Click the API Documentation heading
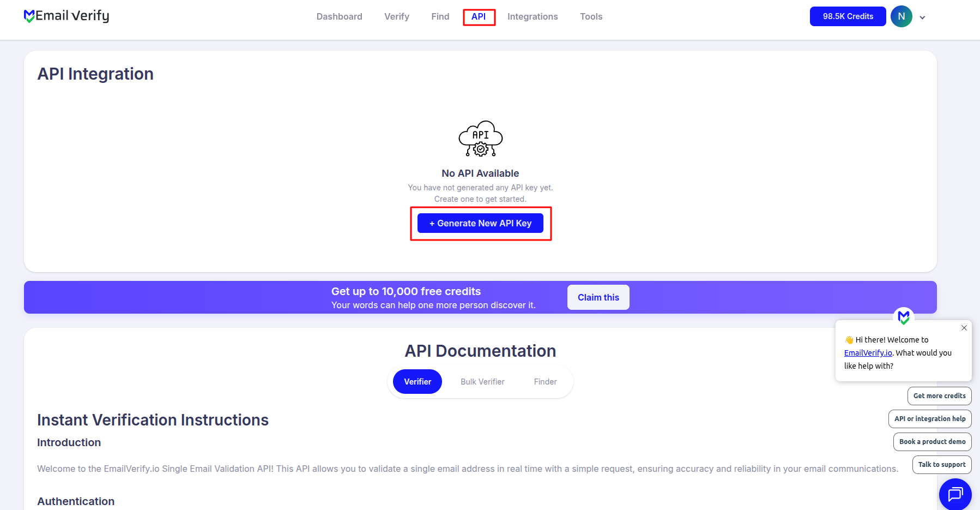This screenshot has width=980, height=510. pos(480,351)
